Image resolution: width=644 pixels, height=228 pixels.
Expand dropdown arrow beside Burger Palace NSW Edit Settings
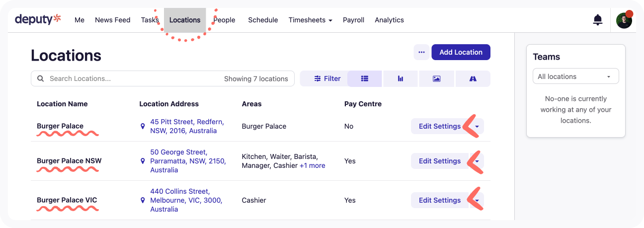(477, 161)
